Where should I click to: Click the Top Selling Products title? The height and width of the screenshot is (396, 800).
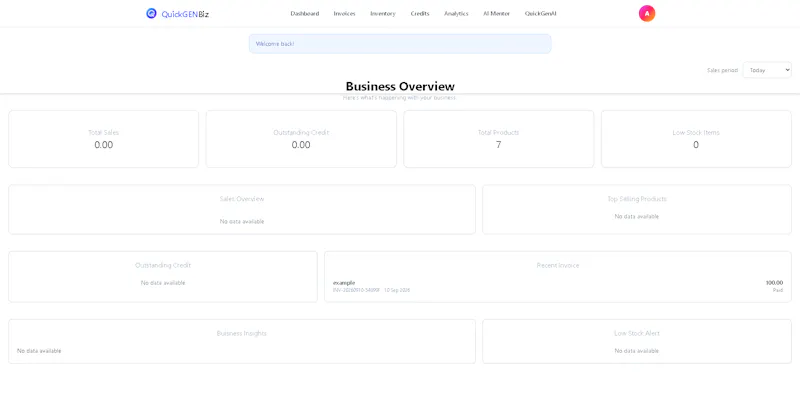pyautogui.click(x=637, y=199)
